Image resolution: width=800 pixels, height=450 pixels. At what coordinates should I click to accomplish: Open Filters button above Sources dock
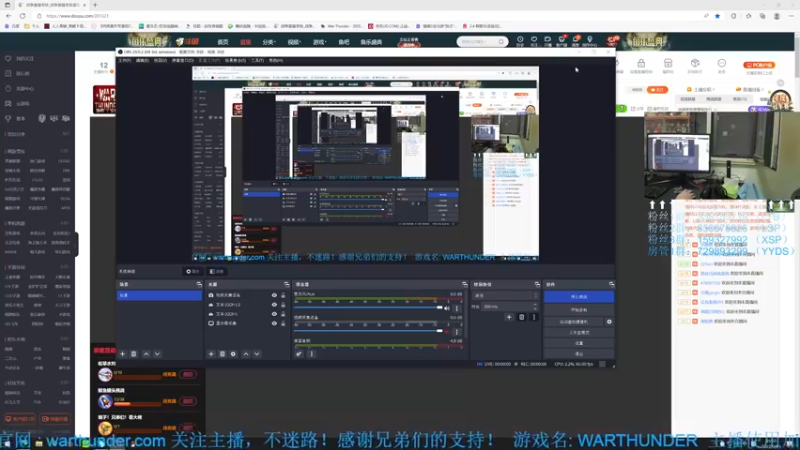pos(216,271)
